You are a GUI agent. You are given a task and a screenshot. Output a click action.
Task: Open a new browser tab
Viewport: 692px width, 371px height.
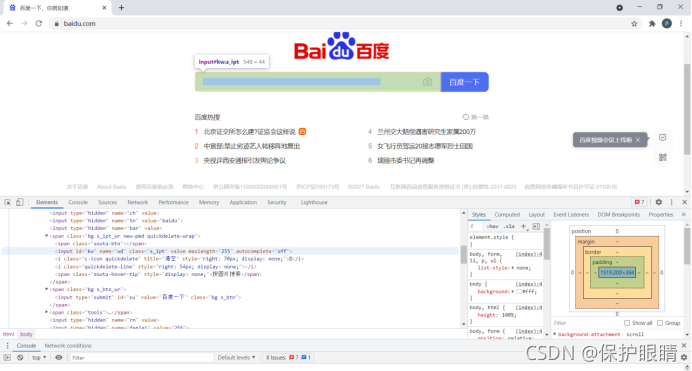pyautogui.click(x=121, y=7)
